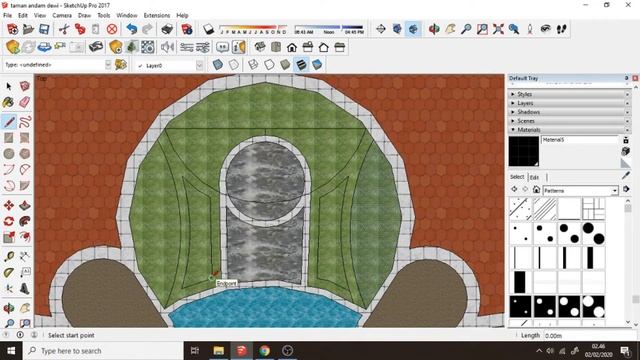Select the red Move tool
Image resolution: width=640 pixels, height=360 pixels.
pos(9,205)
